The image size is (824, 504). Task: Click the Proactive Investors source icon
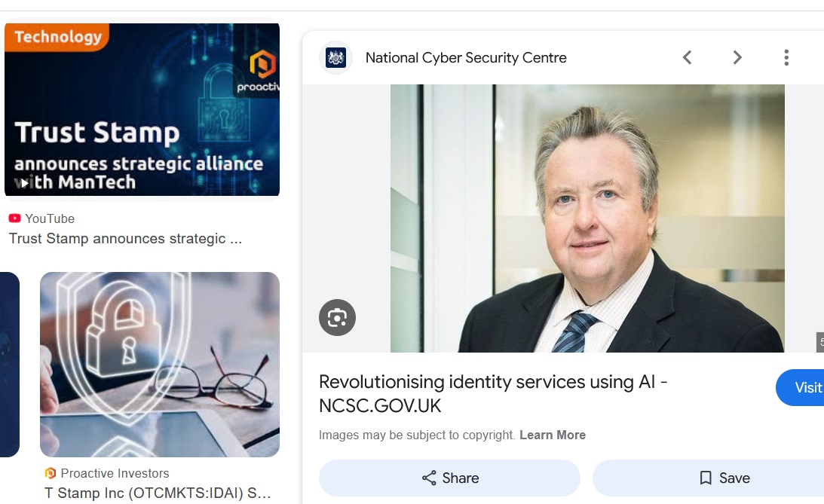[51, 473]
